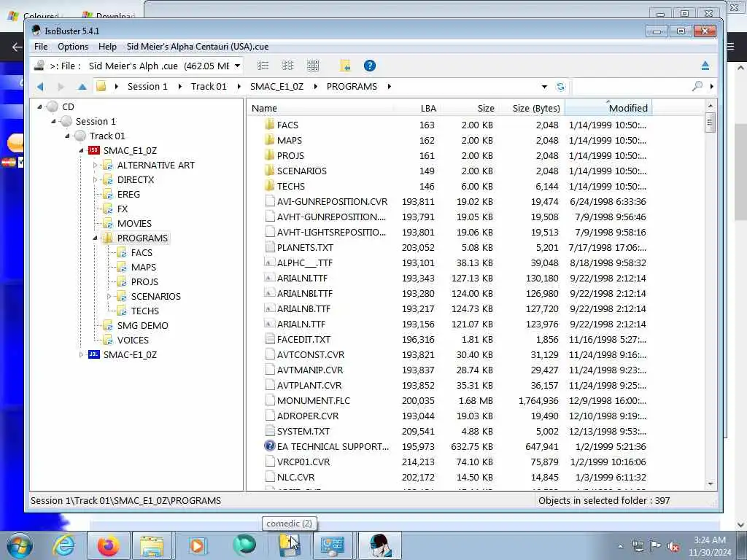Open the Help menu
The width and height of the screenshot is (747, 560).
click(107, 47)
